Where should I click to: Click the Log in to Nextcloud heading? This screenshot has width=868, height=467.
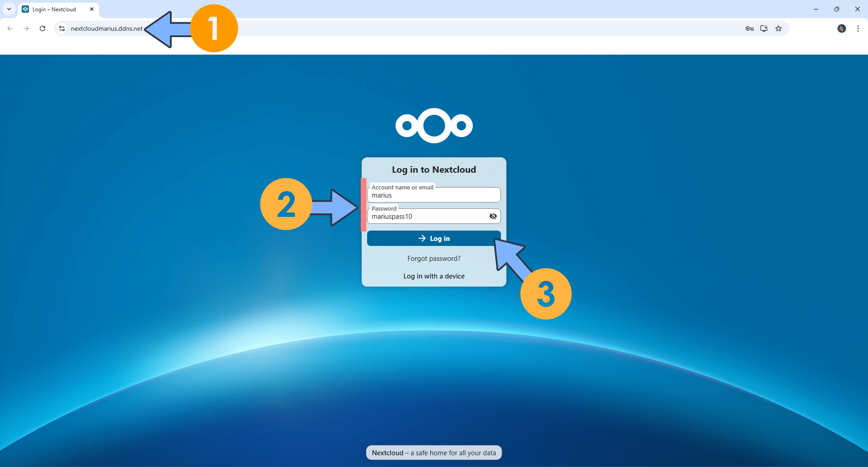point(434,170)
